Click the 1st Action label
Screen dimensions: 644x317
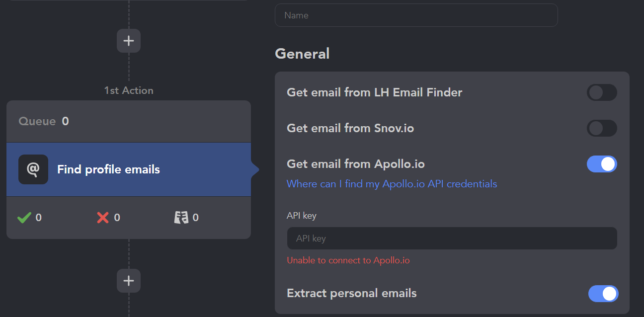coord(129,90)
